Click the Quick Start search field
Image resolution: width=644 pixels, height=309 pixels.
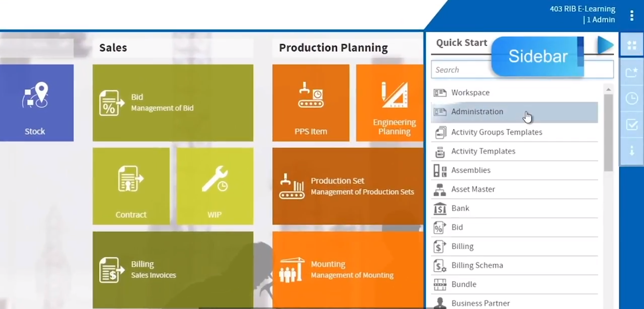click(x=460, y=70)
